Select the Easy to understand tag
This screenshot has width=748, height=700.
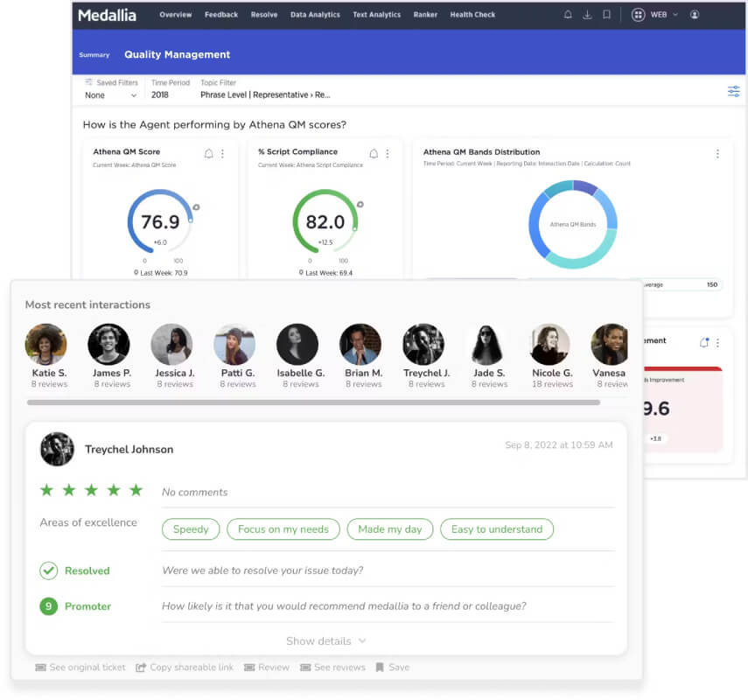pyautogui.click(x=497, y=529)
